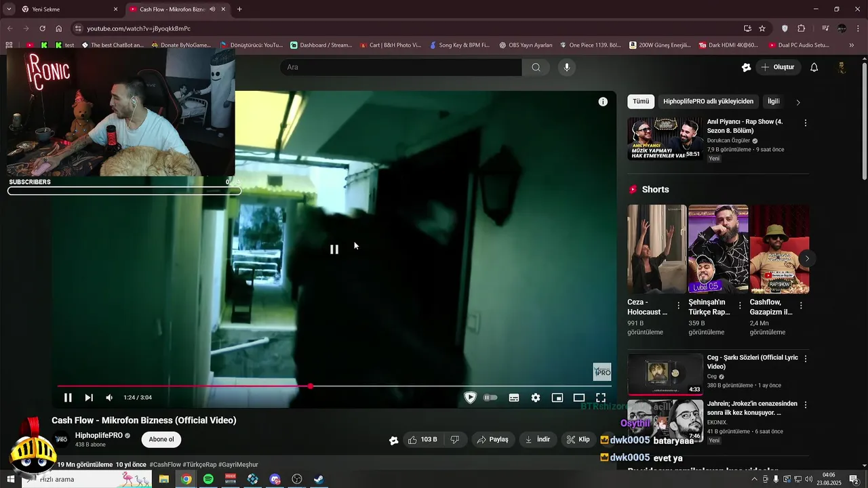The width and height of the screenshot is (868, 488).
Task: Click the #TürkçeRap hashtag
Action: [199, 464]
